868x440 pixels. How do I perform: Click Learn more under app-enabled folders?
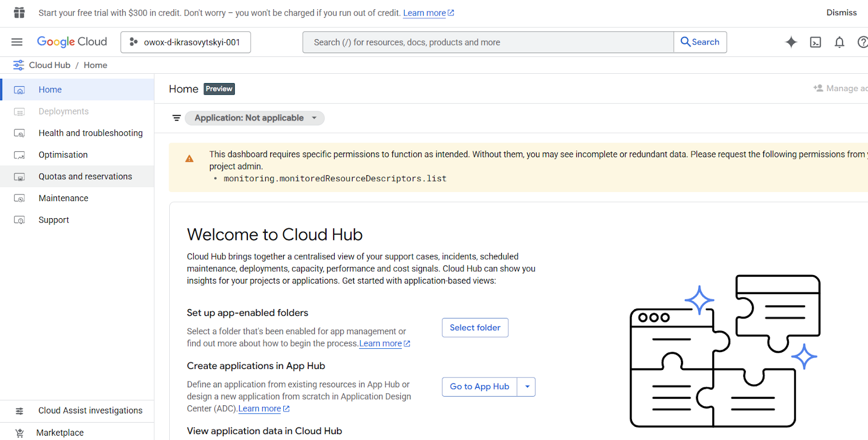point(385,343)
